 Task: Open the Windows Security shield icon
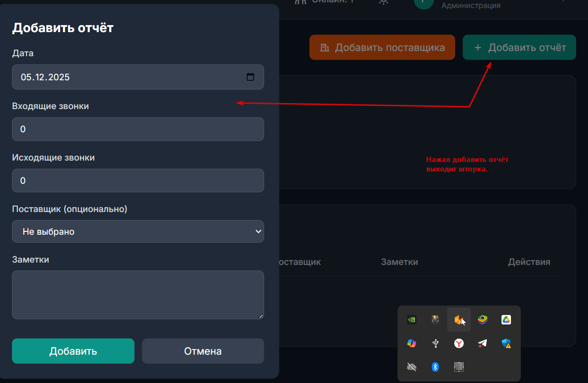[x=506, y=343]
